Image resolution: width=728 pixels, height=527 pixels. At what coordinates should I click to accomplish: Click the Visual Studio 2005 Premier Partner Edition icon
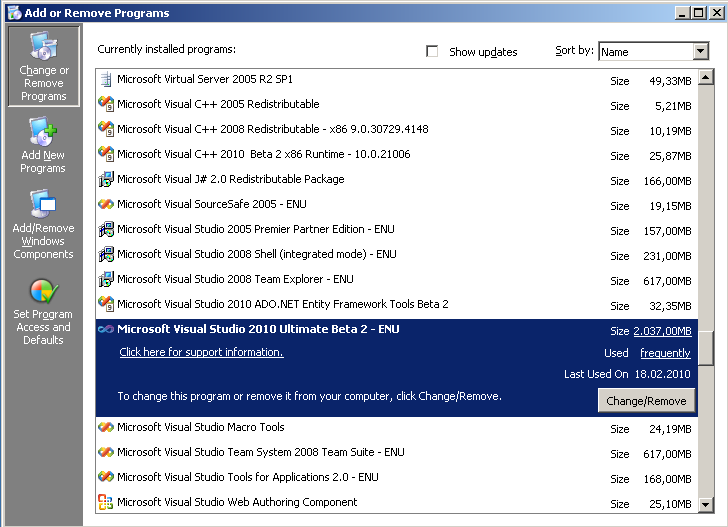click(x=106, y=229)
